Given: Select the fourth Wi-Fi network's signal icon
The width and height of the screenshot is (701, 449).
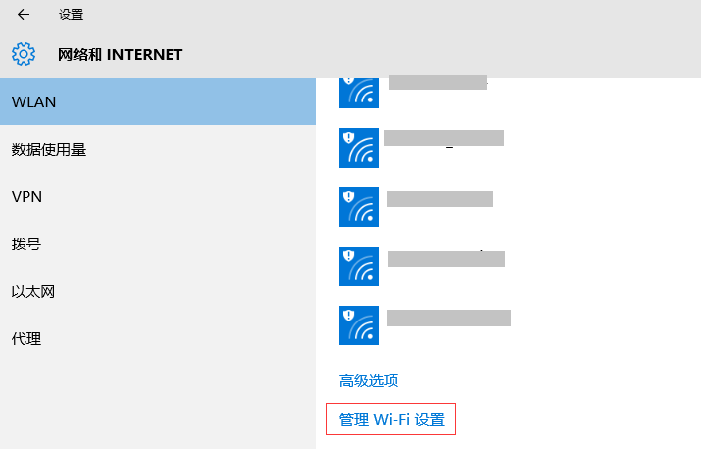Looking at the screenshot, I should (x=359, y=266).
